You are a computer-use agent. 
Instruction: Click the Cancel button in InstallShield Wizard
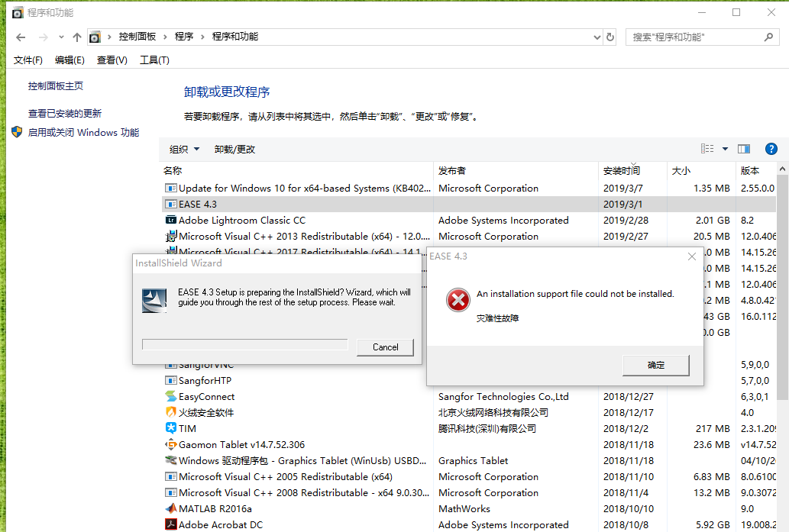coord(386,347)
